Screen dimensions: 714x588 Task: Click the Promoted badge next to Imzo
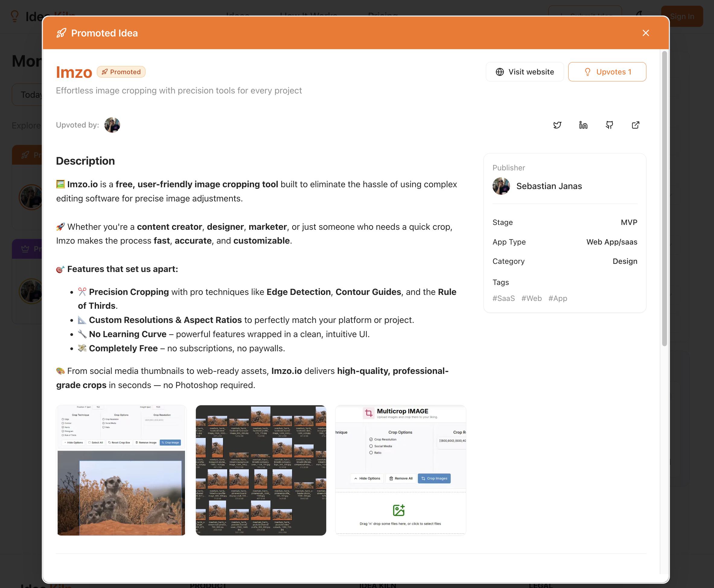pos(121,72)
